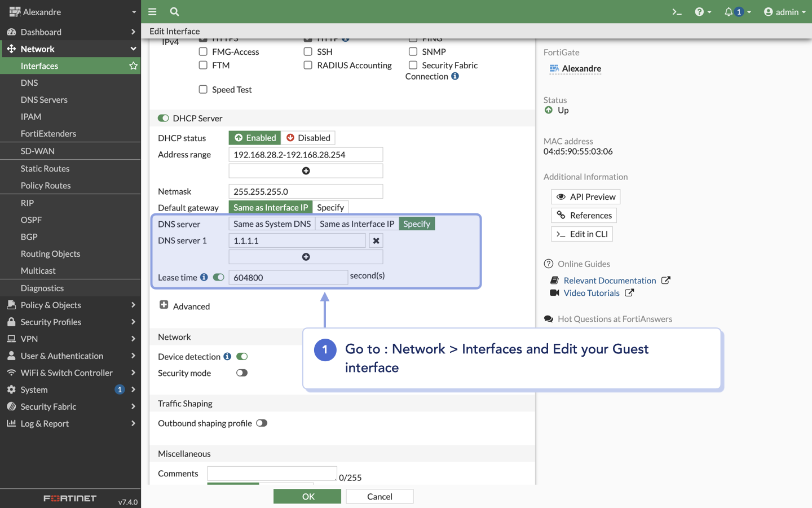
Task: Open the admin account dropdown
Action: coord(785,11)
